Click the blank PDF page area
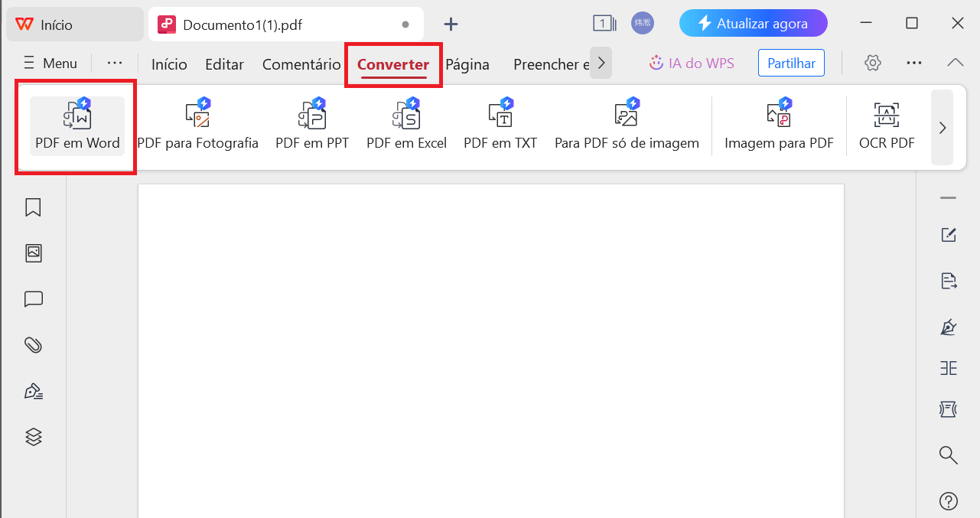980x518 pixels. click(490, 350)
